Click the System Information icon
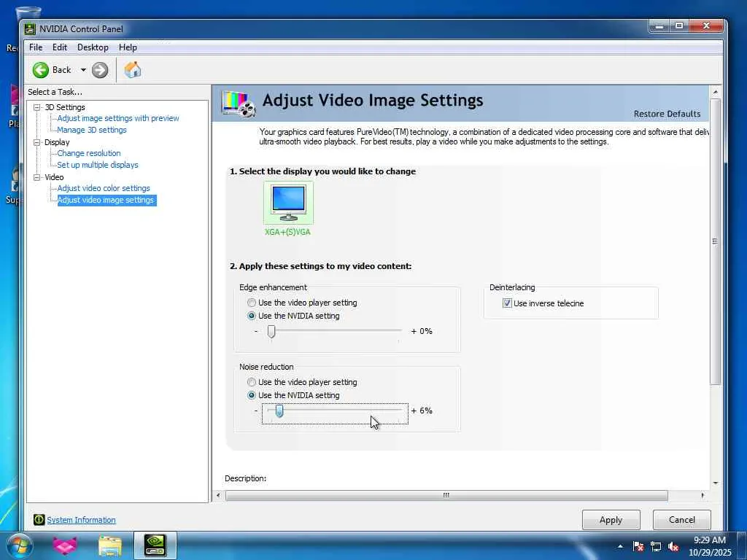 tap(39, 519)
